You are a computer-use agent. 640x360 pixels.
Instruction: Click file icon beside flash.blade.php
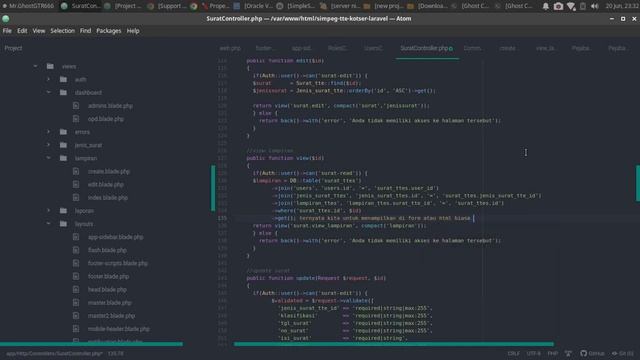tap(76, 250)
